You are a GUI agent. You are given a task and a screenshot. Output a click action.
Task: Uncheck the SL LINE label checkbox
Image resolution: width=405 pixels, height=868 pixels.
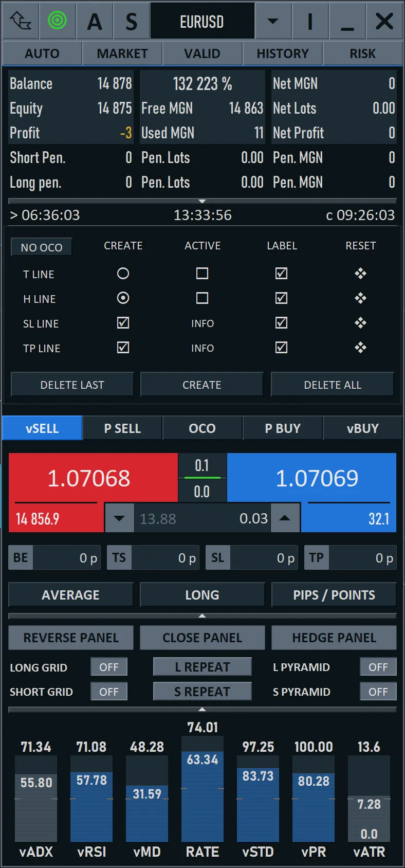point(282,323)
